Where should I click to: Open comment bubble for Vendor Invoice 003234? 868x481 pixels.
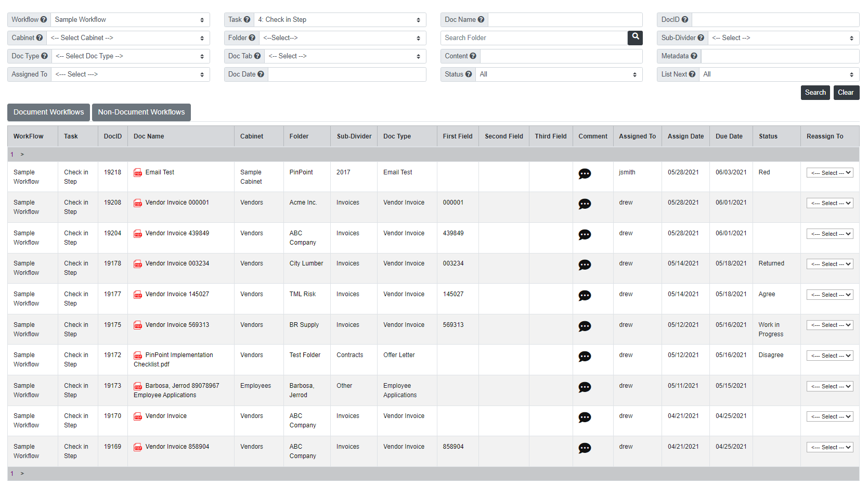[585, 265]
